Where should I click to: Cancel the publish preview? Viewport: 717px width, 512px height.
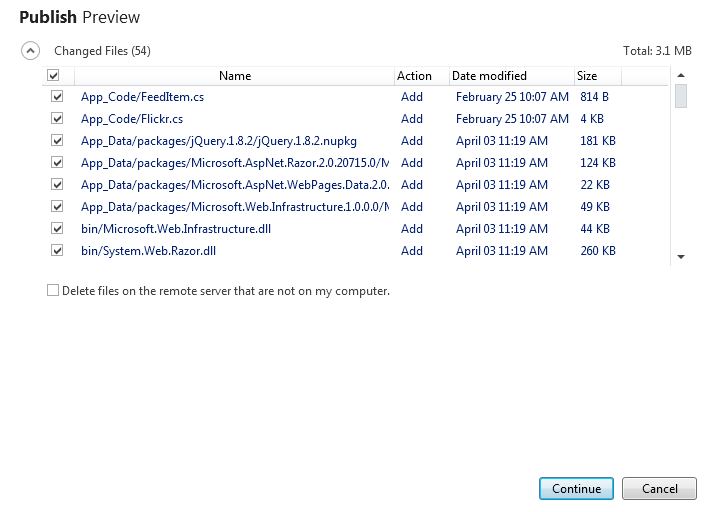(659, 489)
